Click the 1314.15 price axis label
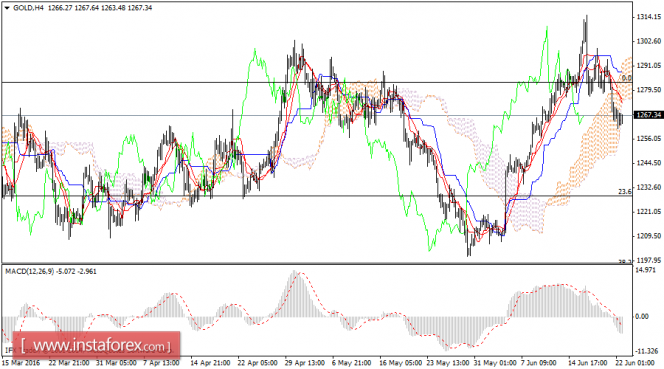The width and height of the screenshot is (664, 369). click(649, 17)
